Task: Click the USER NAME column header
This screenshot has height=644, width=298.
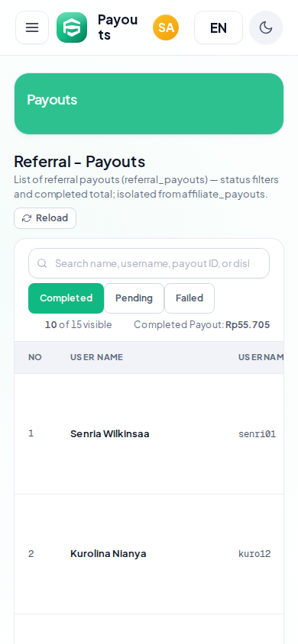Action: [x=96, y=357]
